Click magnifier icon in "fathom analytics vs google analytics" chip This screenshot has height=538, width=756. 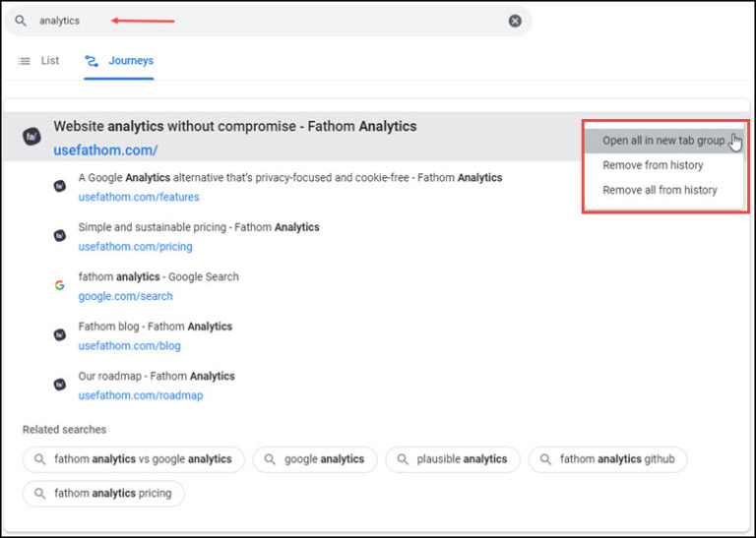point(40,459)
